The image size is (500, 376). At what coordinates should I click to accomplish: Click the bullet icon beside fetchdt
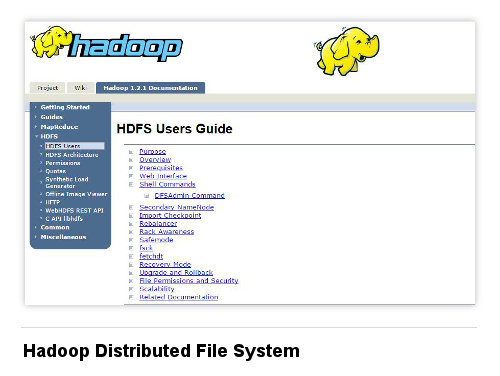click(x=131, y=256)
